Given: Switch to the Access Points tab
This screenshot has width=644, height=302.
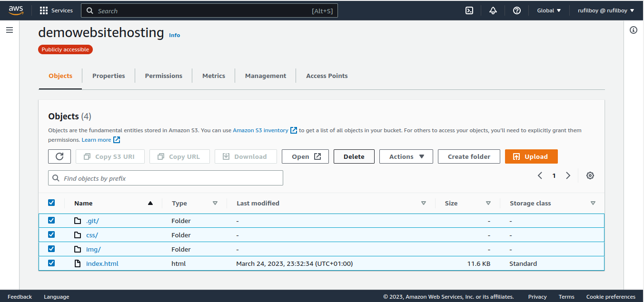Looking at the screenshot, I should [x=327, y=76].
